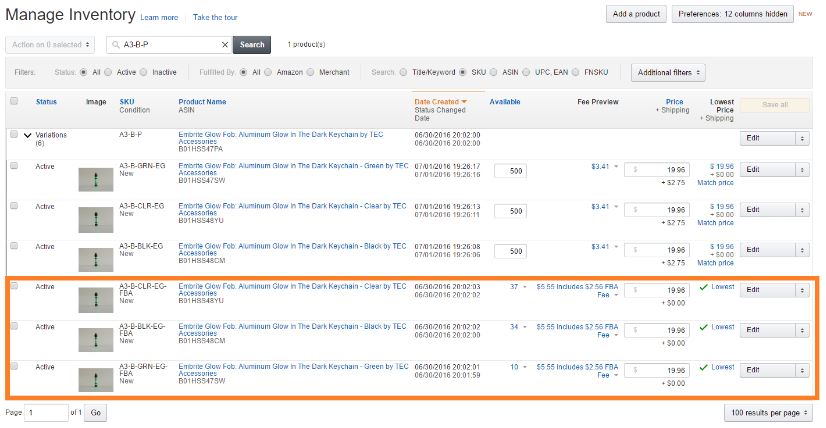826x428 pixels.
Task: Select ASIN search radio button
Action: pos(494,72)
